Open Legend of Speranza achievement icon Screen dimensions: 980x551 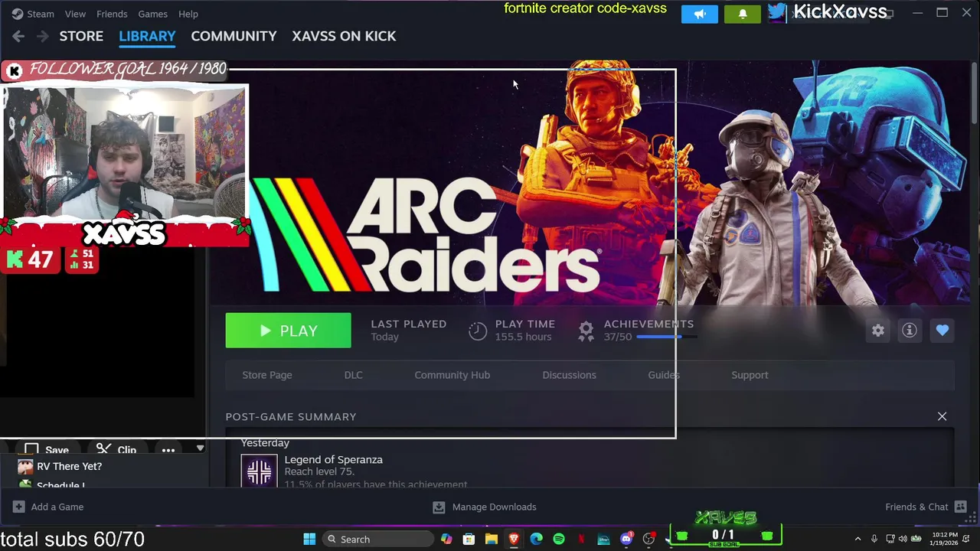click(x=259, y=470)
